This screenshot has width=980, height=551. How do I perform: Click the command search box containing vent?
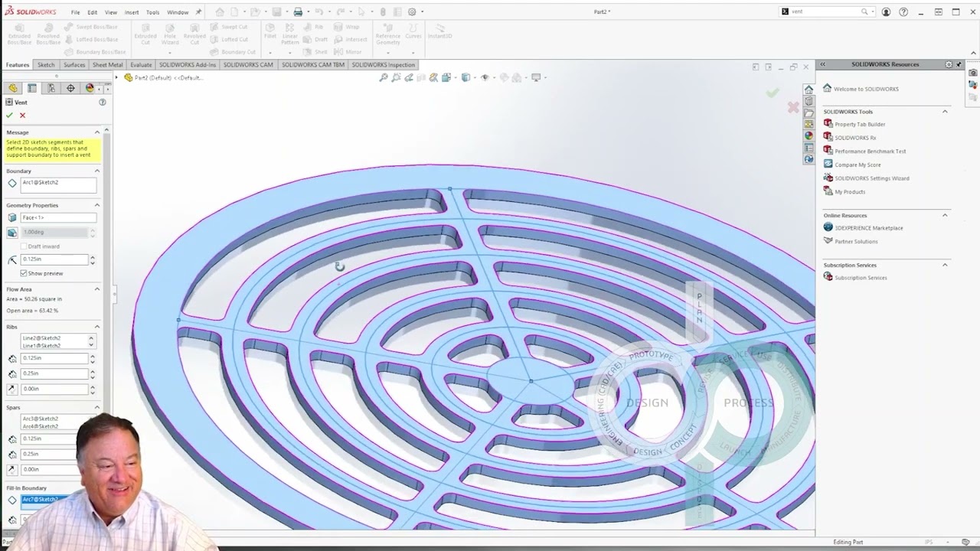pos(825,12)
